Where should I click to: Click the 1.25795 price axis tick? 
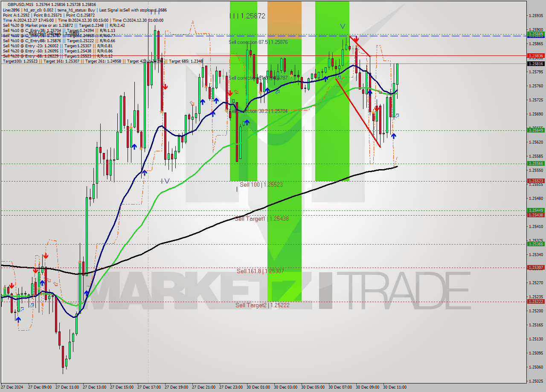536,72
